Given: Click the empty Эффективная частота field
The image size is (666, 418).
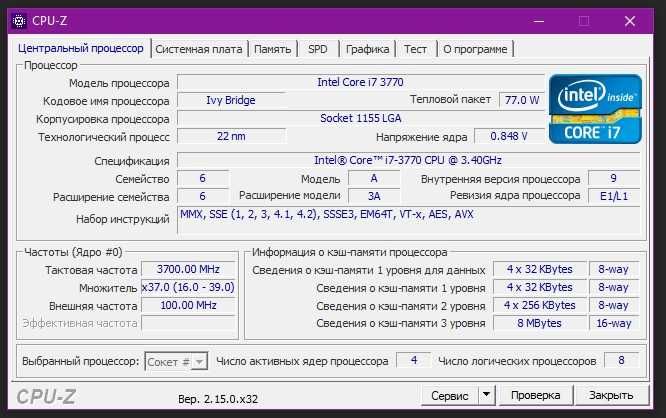Looking at the screenshot, I should (188, 323).
